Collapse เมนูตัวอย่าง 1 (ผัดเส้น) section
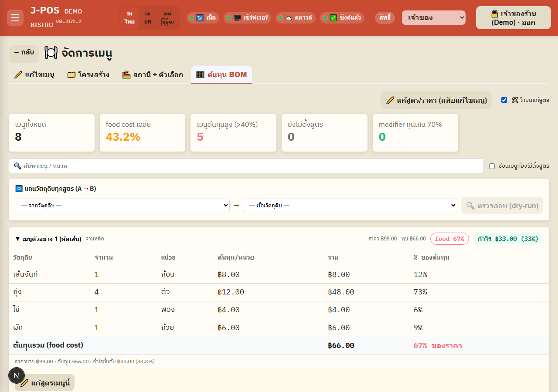 click(48, 239)
